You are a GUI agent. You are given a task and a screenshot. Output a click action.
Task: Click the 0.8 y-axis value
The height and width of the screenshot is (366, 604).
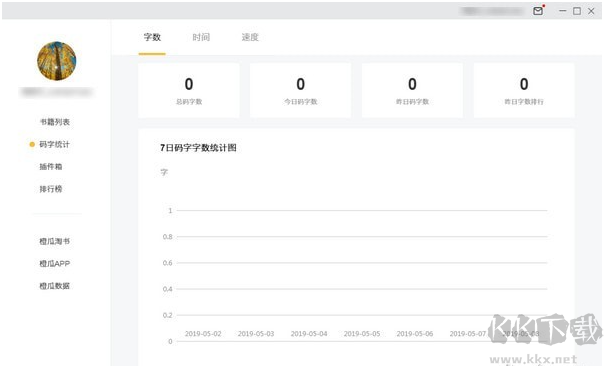tap(168, 237)
